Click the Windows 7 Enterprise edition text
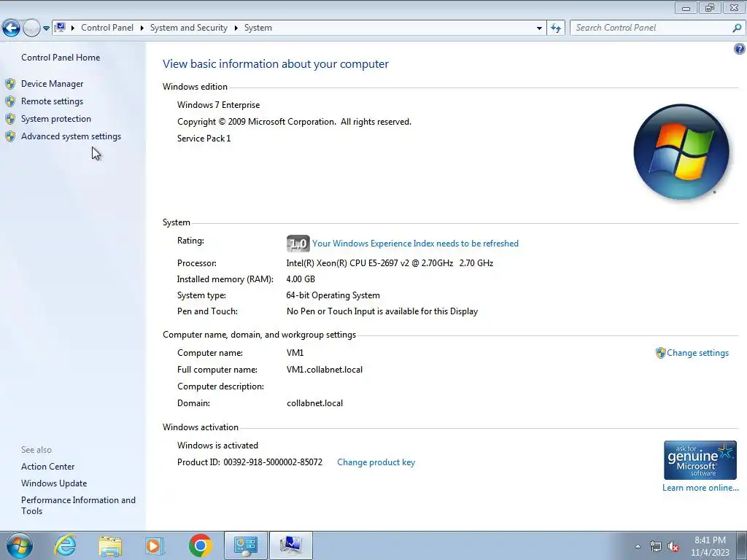Image resolution: width=747 pixels, height=560 pixels. [219, 105]
